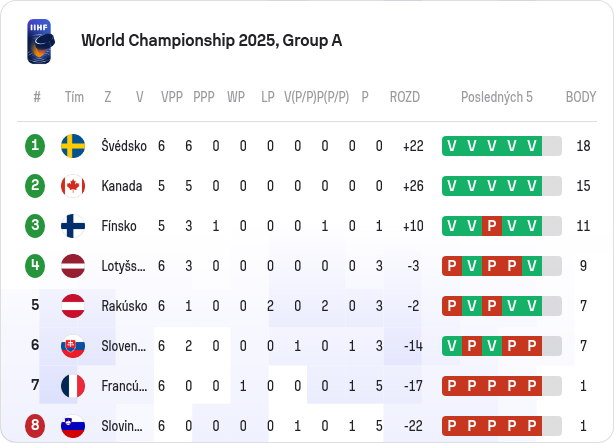Select the Finland flag icon
The height and width of the screenshot is (443, 614).
pyautogui.click(x=73, y=226)
